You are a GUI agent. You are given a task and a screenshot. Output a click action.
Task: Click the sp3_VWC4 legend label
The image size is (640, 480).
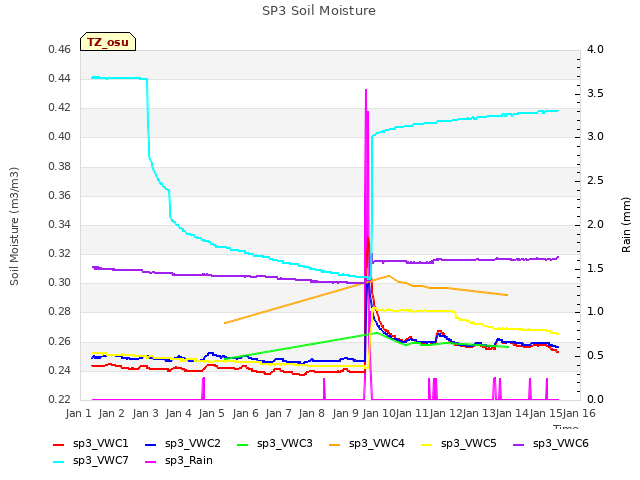tap(377, 443)
